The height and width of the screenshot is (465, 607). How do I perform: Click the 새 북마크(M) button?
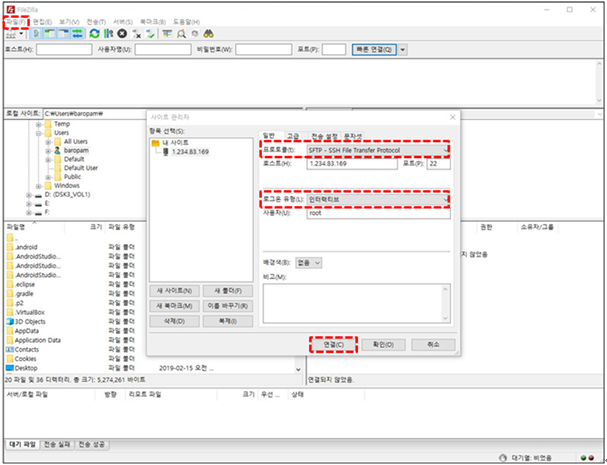coord(174,306)
